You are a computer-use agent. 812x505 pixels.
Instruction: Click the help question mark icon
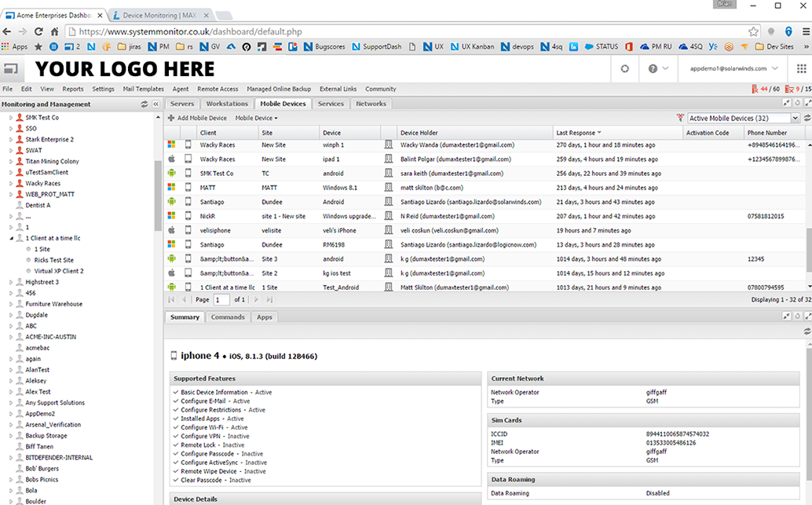point(653,68)
